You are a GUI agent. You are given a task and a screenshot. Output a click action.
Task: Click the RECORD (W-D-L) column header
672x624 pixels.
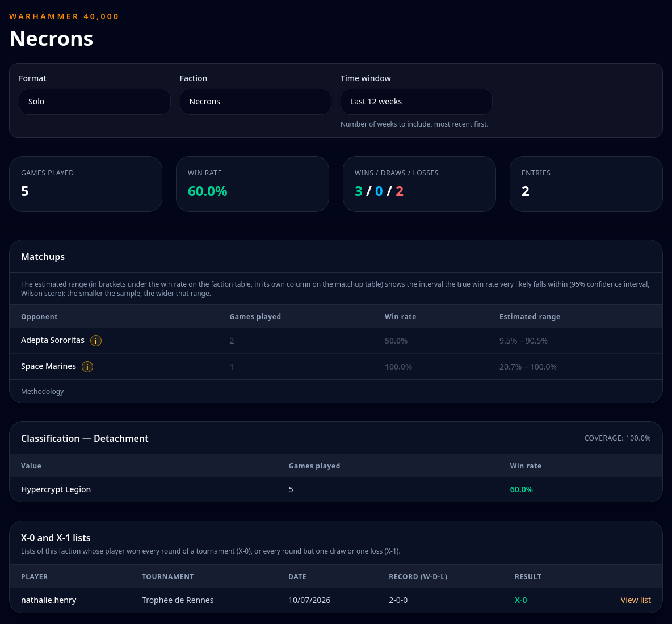(x=418, y=576)
